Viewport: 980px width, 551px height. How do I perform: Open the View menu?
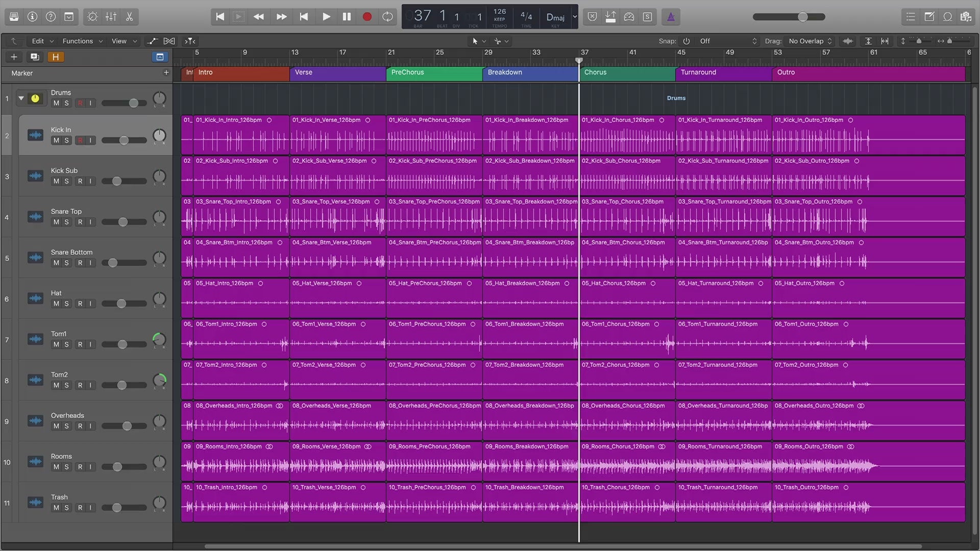[x=124, y=41]
